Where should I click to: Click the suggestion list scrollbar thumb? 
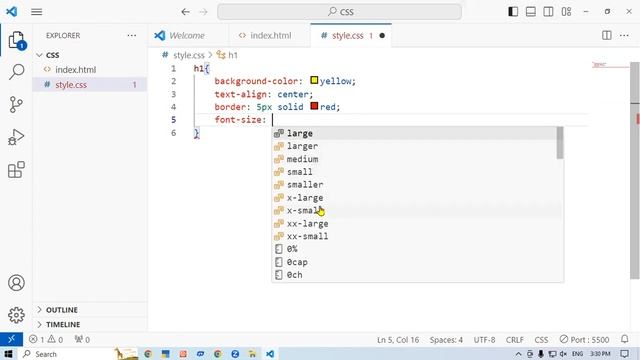(560, 142)
